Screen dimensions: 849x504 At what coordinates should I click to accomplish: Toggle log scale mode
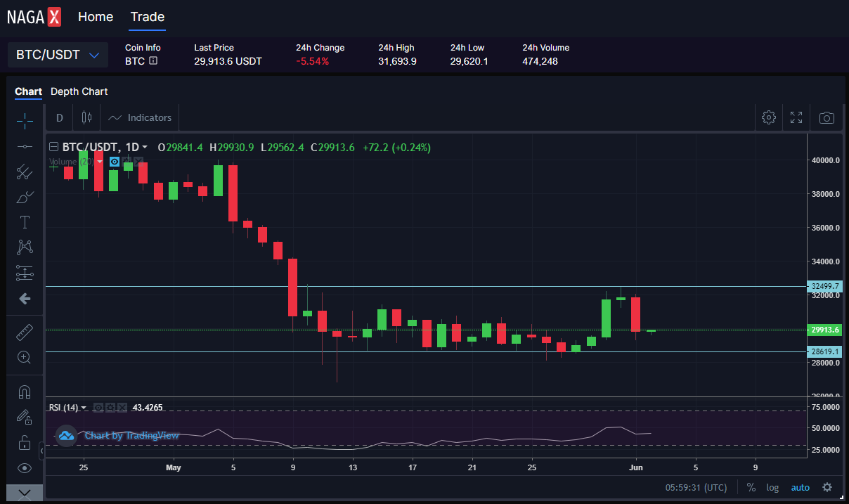coord(772,487)
